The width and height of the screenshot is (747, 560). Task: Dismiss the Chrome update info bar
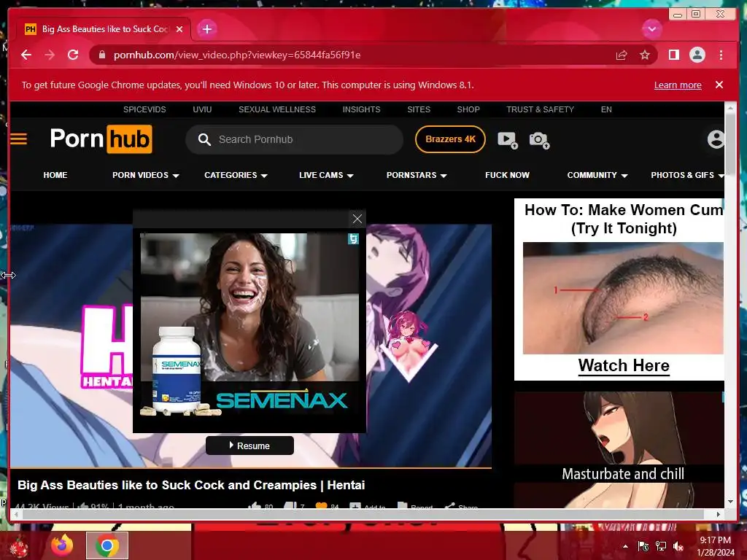pos(719,85)
